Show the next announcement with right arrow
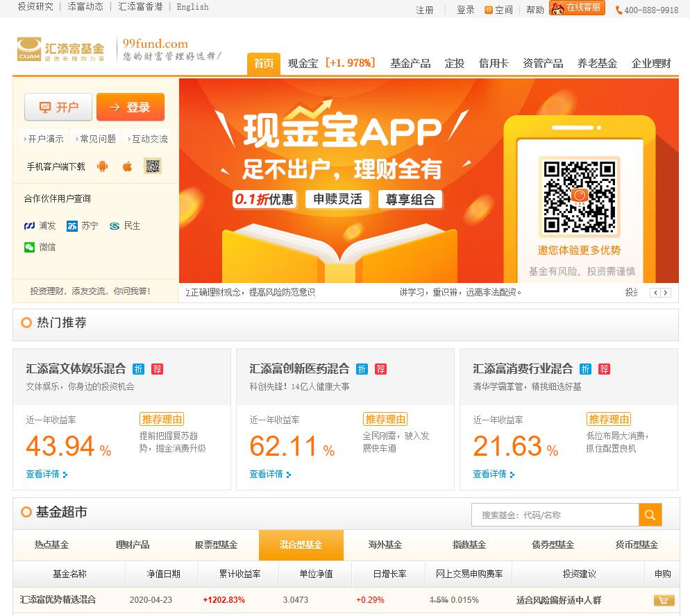 pos(666,293)
